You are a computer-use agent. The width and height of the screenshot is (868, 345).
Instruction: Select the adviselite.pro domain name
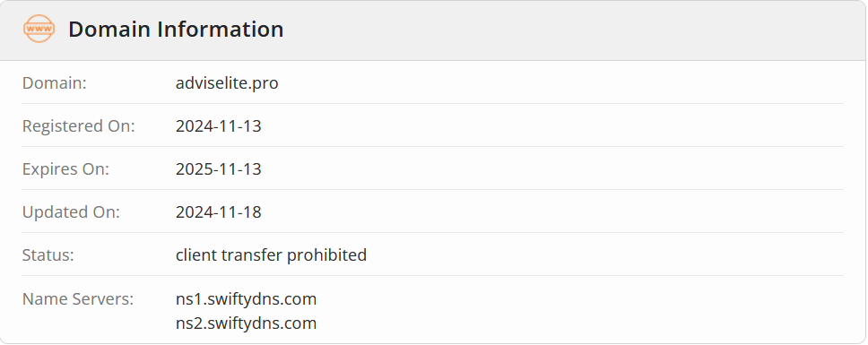227,83
